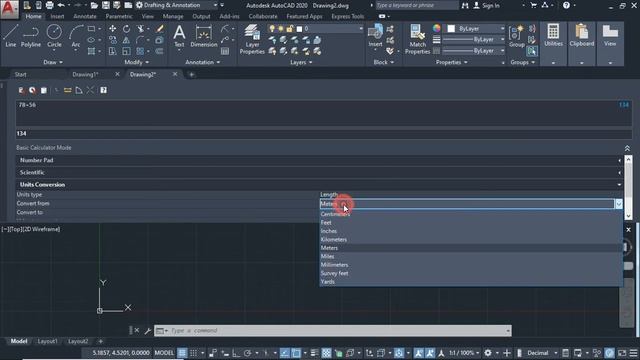Open the layer name dropdown list
Viewport: 640px width, 360px height.
[x=361, y=29]
